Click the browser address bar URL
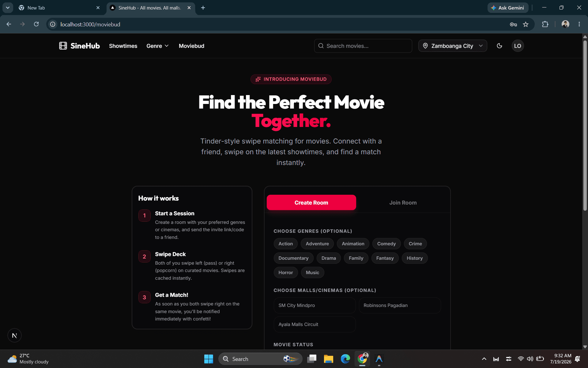Image resolution: width=588 pixels, height=368 pixels. coord(90,24)
